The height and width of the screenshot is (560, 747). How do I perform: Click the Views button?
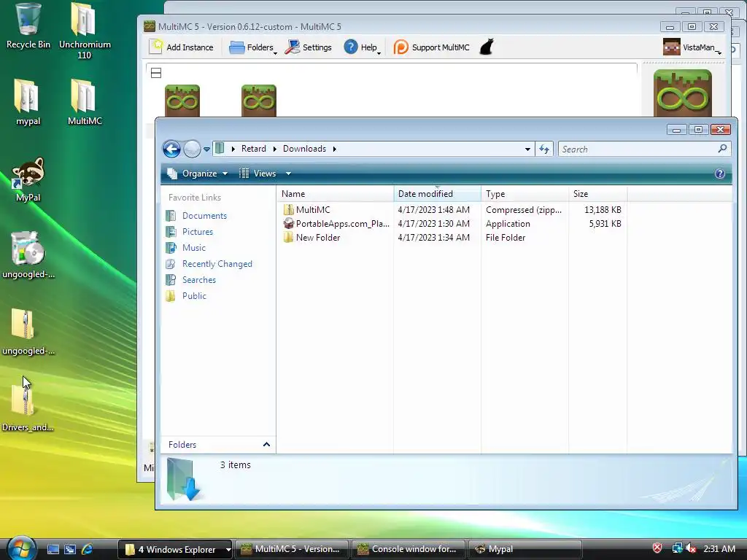(x=258, y=174)
